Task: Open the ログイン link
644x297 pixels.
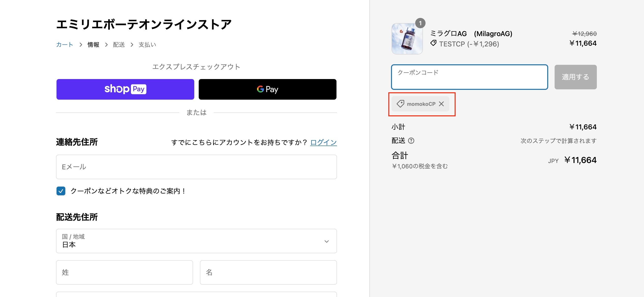Action: [323, 142]
